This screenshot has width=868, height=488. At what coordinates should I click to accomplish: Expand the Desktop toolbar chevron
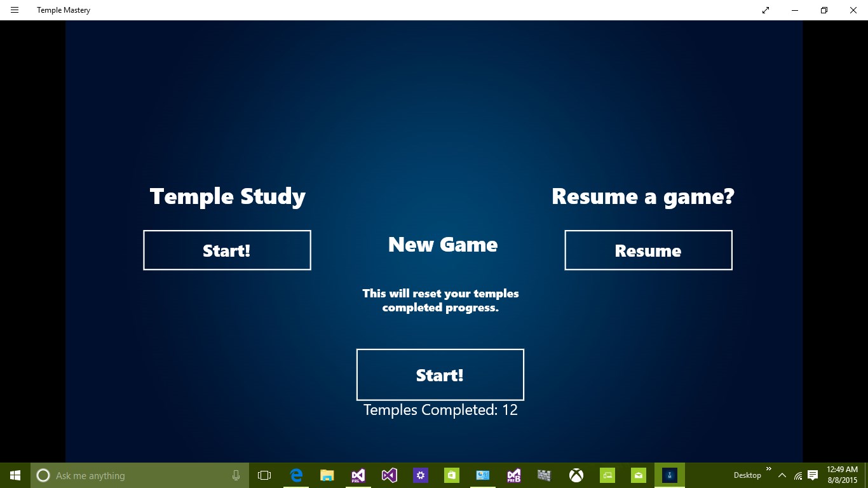coord(768,470)
